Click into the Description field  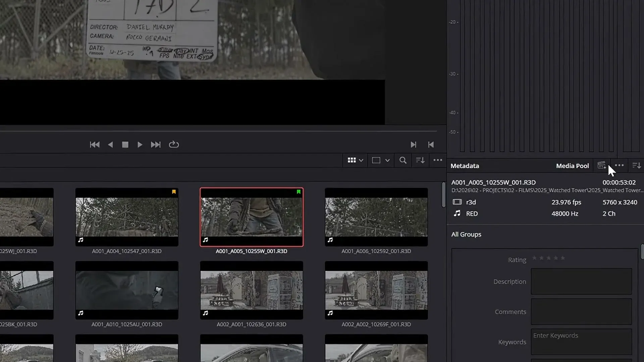[x=581, y=281]
